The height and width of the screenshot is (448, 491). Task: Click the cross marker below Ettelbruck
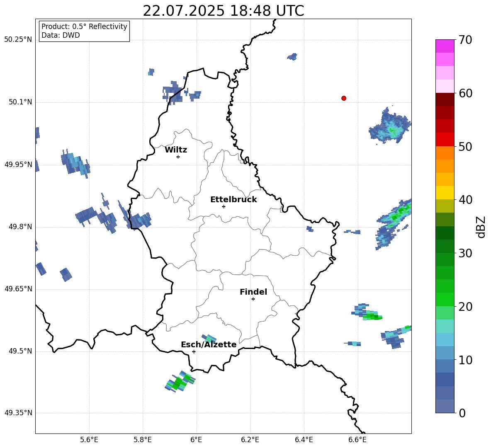pyautogui.click(x=224, y=206)
